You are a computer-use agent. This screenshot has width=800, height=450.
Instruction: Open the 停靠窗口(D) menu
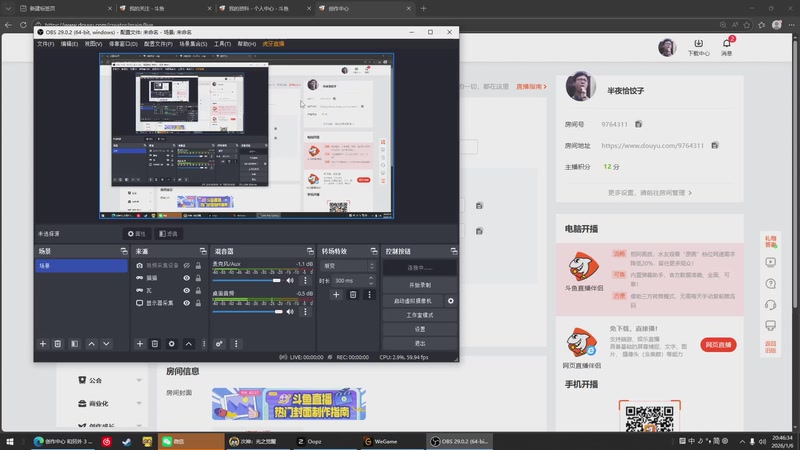click(x=123, y=44)
